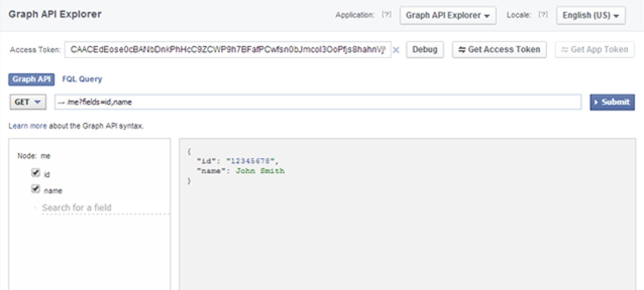
Task: Click the "id" key in response
Action: (206, 161)
